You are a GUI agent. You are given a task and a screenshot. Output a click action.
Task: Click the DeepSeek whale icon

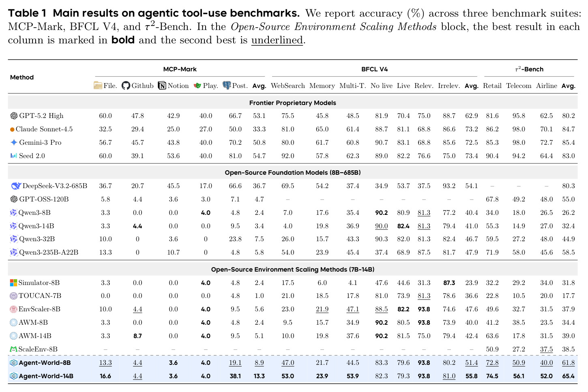click(x=16, y=186)
